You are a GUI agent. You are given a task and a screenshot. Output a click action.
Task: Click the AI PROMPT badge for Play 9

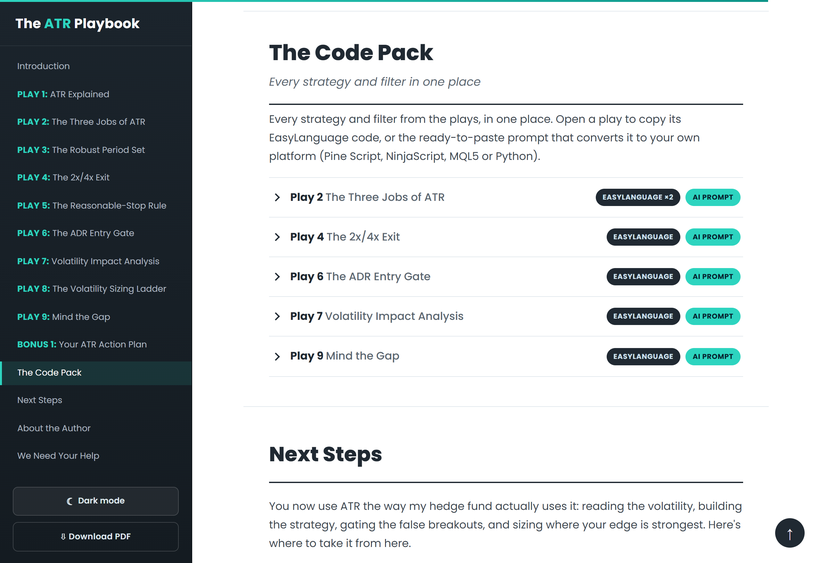[x=713, y=357]
